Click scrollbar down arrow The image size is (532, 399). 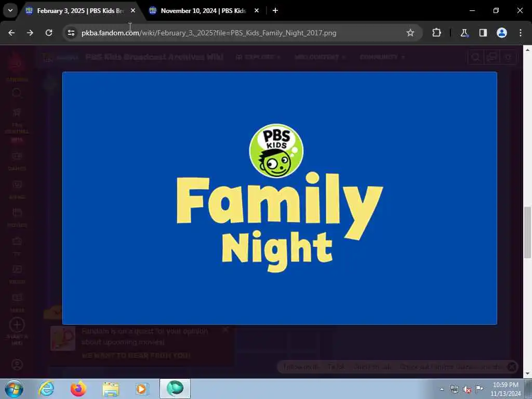[527, 374]
